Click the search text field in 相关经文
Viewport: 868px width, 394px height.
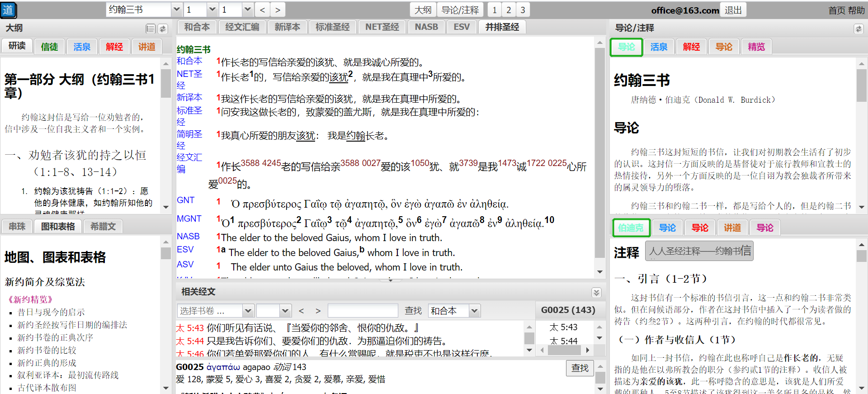[x=363, y=311]
